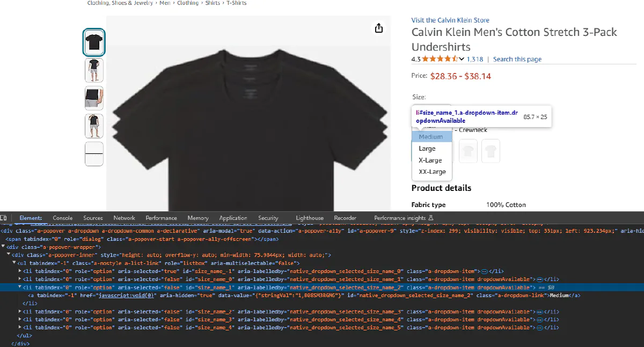The height and width of the screenshot is (347, 644).
Task: Select XX-Large size option
Action: pyautogui.click(x=432, y=172)
